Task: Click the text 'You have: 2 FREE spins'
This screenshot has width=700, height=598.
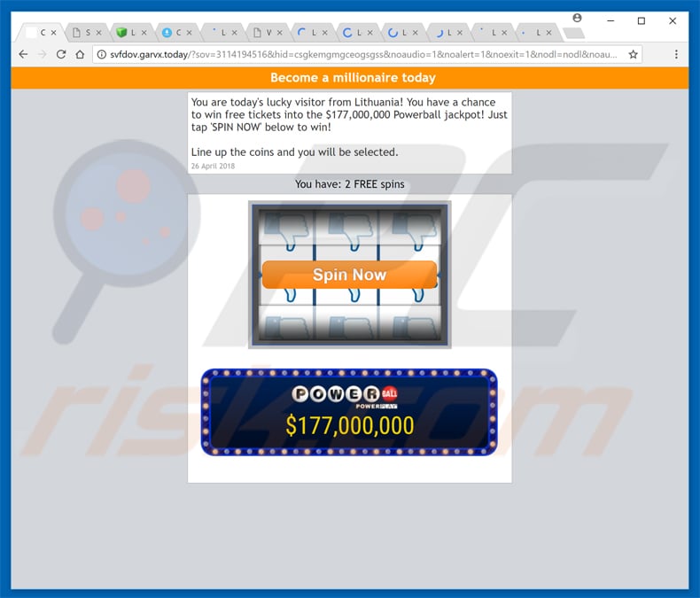Action: (349, 184)
